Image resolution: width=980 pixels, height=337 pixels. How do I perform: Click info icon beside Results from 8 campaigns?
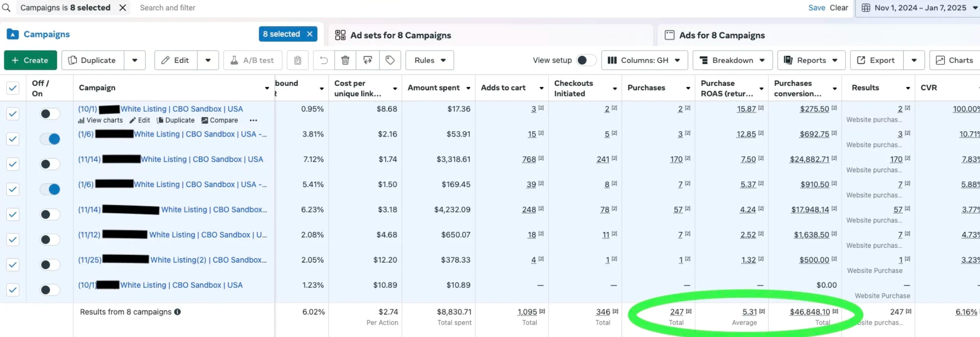click(177, 312)
